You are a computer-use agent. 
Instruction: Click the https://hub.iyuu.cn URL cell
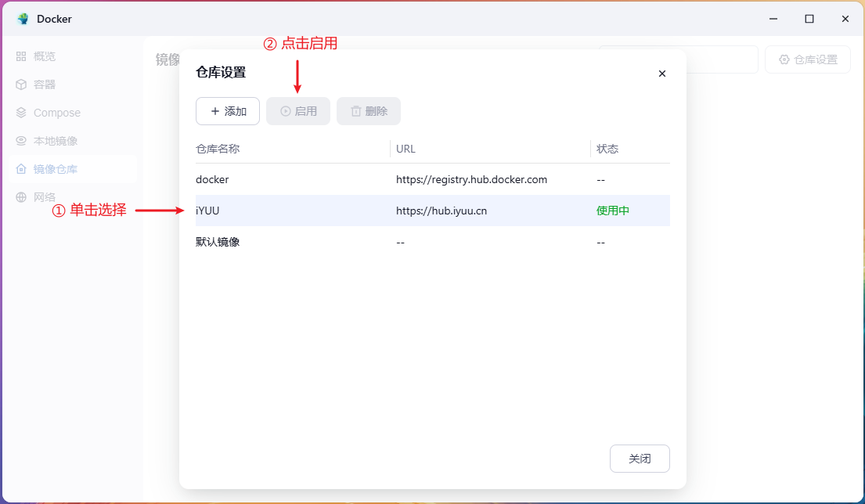(442, 211)
